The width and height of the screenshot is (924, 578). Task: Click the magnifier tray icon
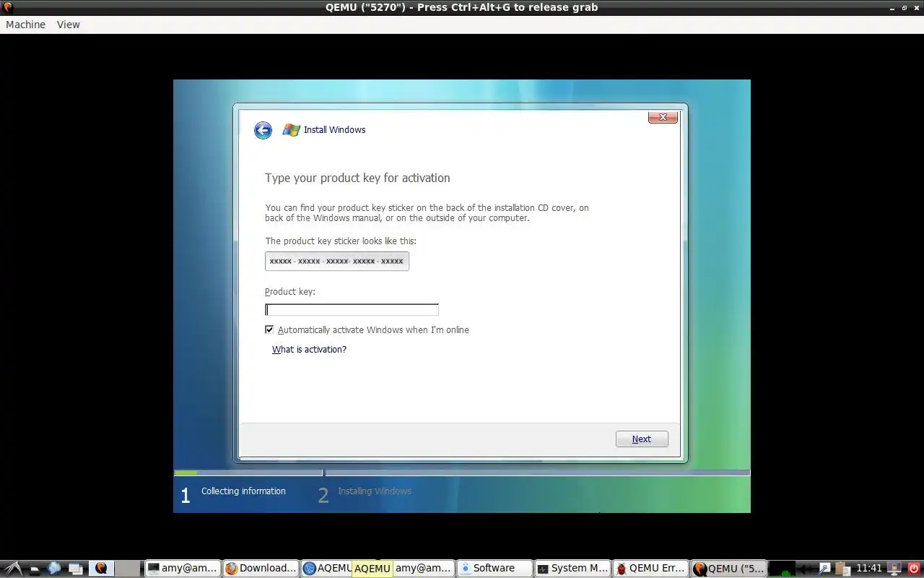[824, 569]
